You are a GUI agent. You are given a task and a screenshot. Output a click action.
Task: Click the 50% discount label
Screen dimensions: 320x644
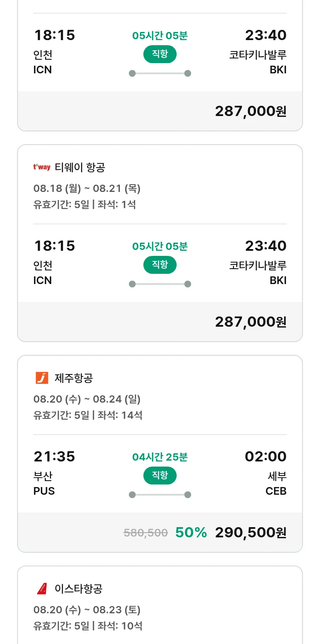click(x=191, y=533)
